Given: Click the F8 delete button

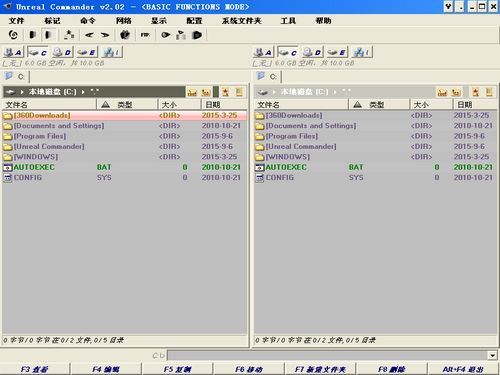Looking at the screenshot, I should click(x=392, y=369).
